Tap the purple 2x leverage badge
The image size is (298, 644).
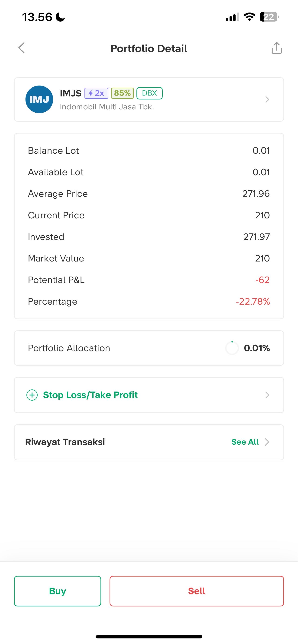pyautogui.click(x=96, y=93)
